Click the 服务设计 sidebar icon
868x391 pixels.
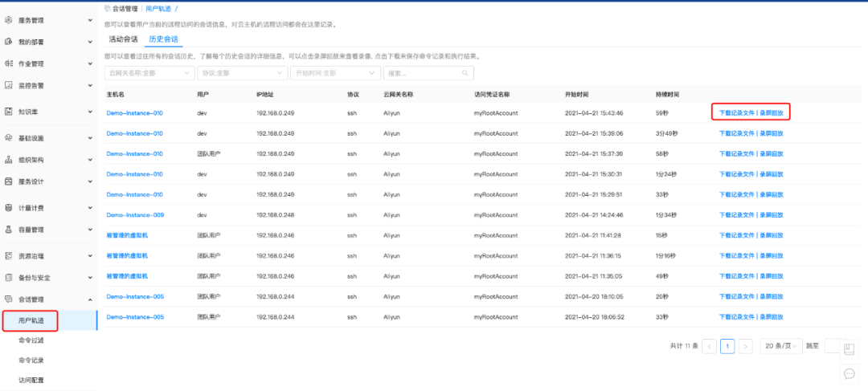[x=8, y=181]
